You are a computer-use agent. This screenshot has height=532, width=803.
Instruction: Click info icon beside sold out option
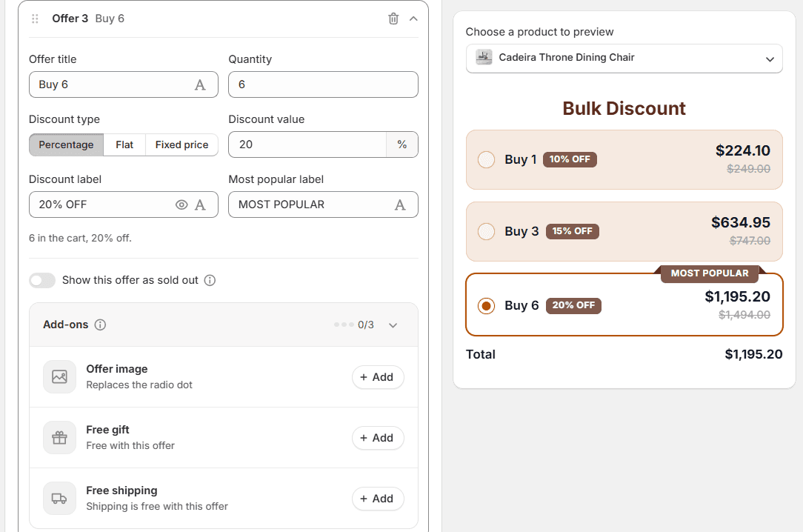point(210,280)
